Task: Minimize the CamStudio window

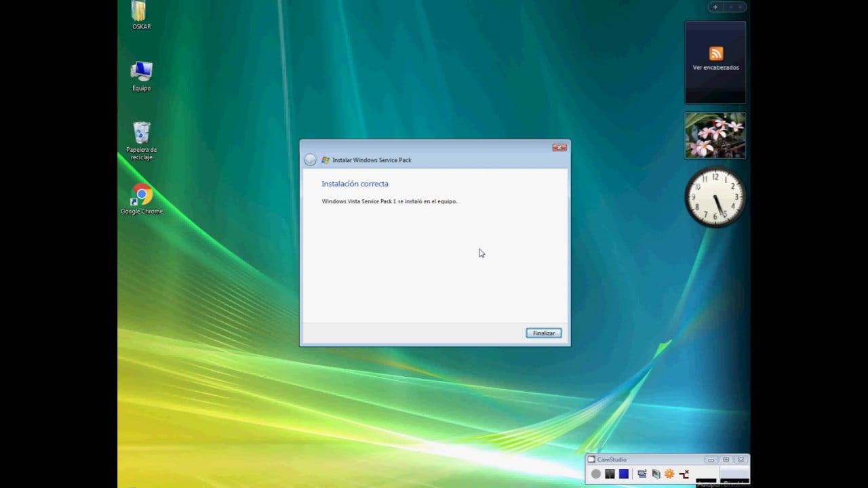Action: (x=711, y=460)
